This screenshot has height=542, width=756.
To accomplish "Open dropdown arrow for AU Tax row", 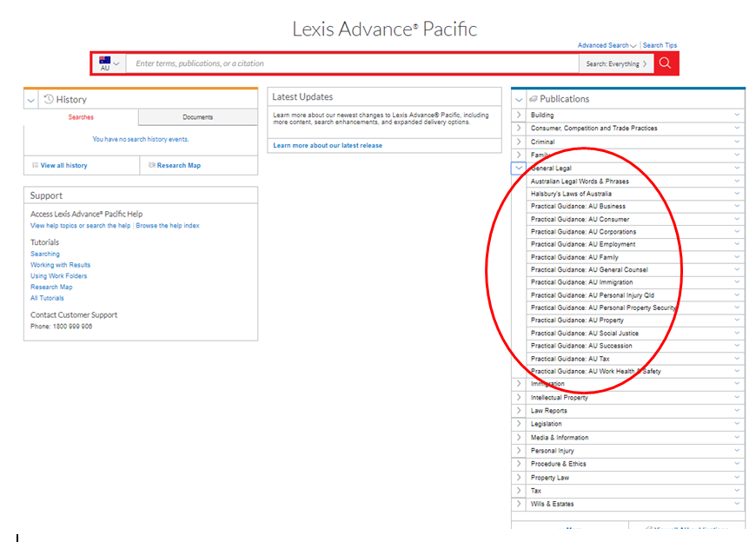I will 737,359.
